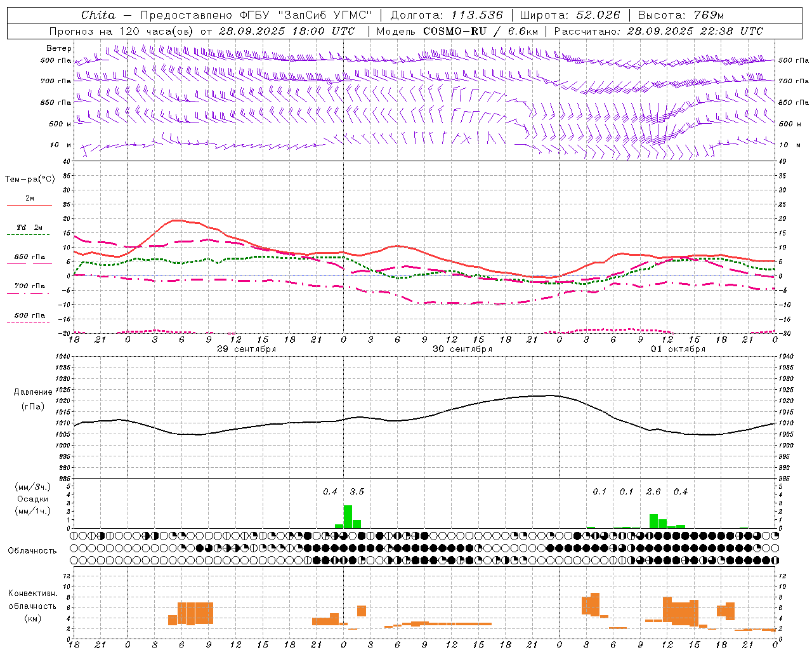Click 'Прогноз на 120 часа(ов)' forecast line
The height and width of the screenshot is (650, 812).
[122, 31]
